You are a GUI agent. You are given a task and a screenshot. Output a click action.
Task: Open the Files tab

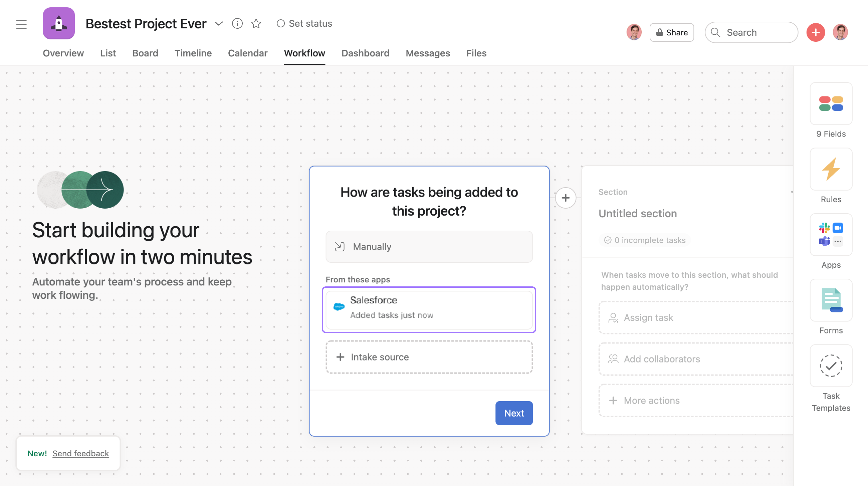(476, 53)
